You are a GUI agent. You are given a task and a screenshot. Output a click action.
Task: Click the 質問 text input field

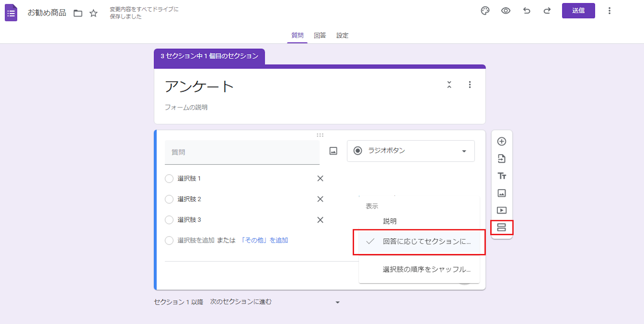(x=242, y=152)
